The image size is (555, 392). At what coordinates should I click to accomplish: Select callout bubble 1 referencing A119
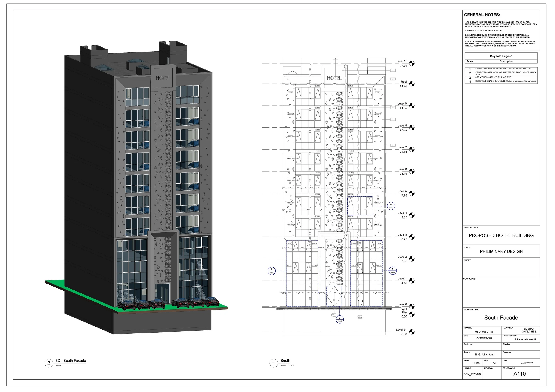click(x=393, y=271)
